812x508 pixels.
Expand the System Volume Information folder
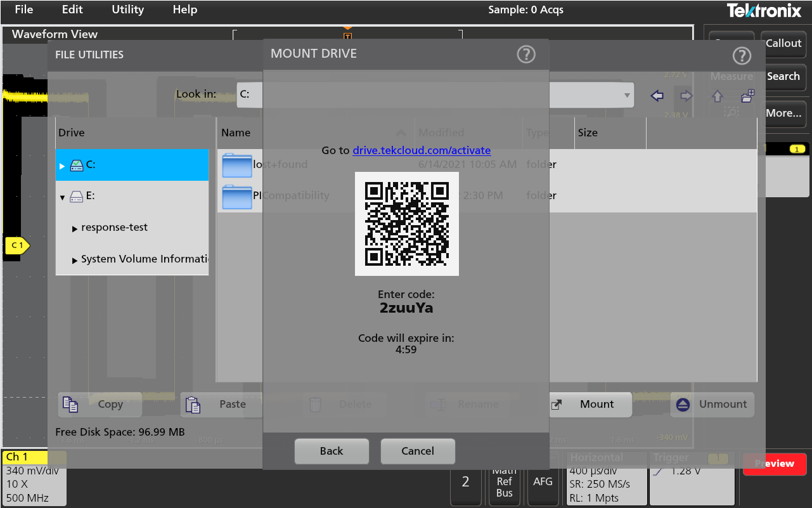point(75,260)
